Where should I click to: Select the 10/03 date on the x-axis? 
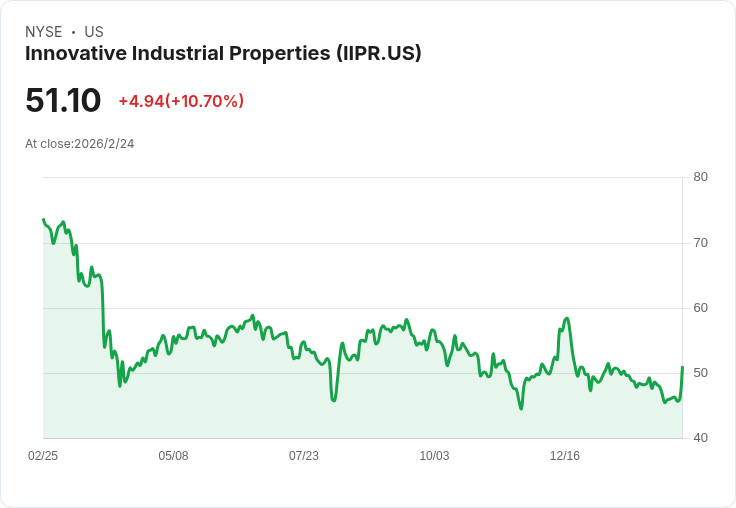pos(434,455)
